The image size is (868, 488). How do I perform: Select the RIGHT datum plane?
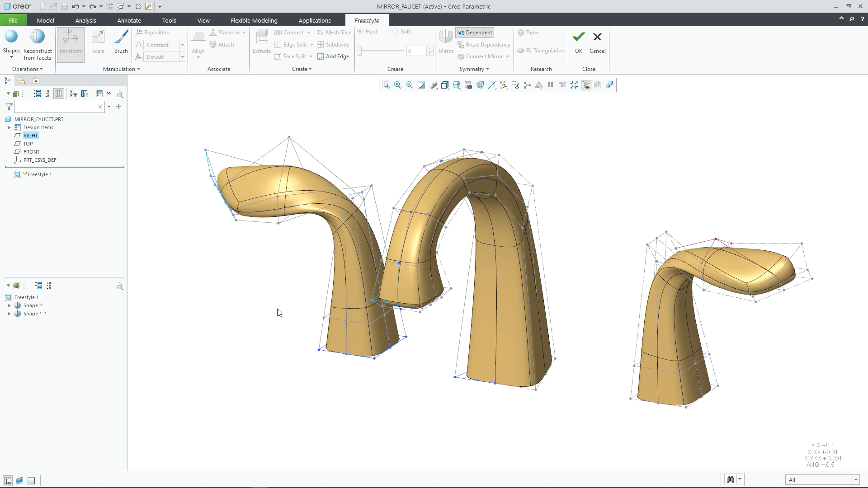point(31,136)
